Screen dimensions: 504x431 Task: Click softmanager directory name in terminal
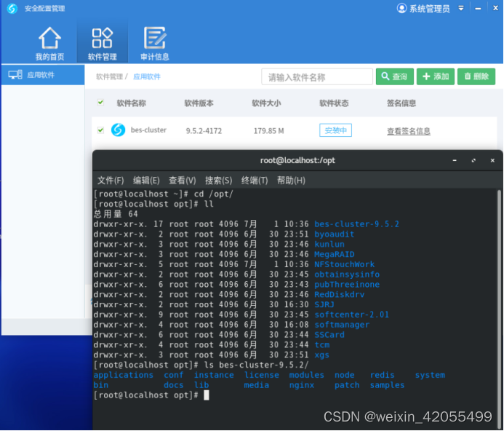pos(342,325)
